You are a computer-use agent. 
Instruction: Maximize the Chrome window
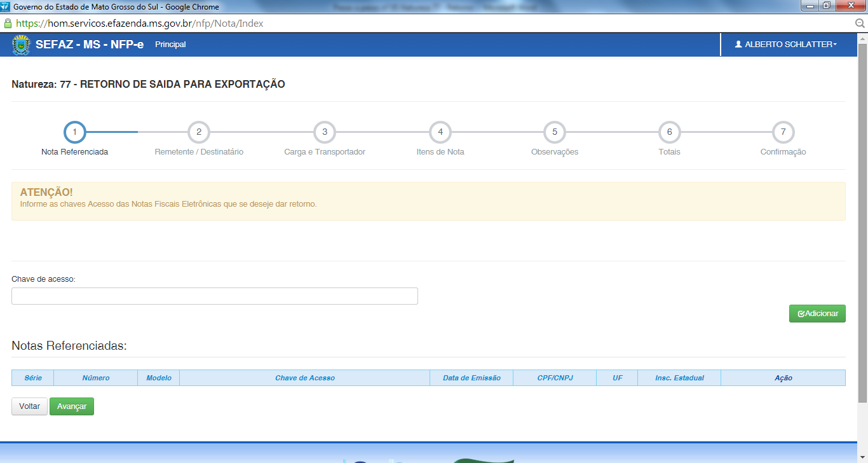pos(826,6)
